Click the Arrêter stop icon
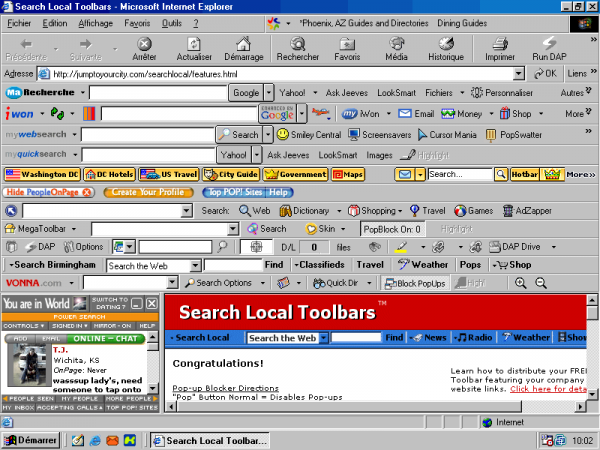600x450 pixels. coord(144,44)
